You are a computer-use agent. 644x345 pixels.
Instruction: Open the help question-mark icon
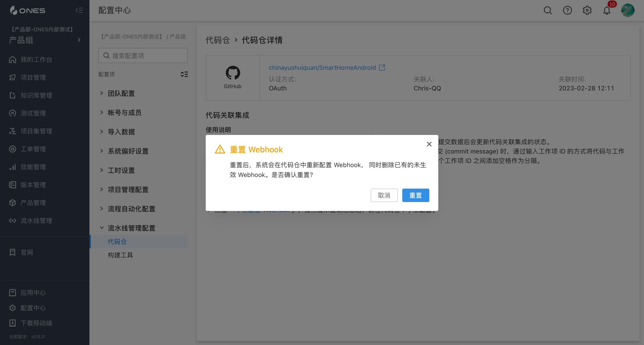click(567, 10)
